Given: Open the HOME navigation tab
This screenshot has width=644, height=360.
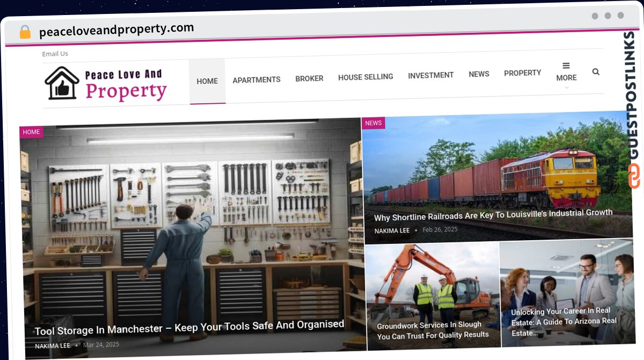Looking at the screenshot, I should (x=207, y=81).
